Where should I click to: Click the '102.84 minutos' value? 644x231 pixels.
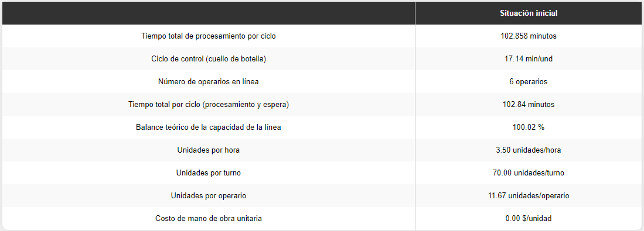pyautogui.click(x=528, y=105)
